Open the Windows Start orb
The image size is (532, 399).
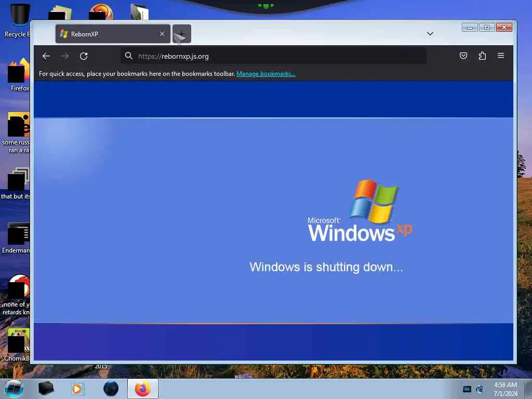[14, 389]
